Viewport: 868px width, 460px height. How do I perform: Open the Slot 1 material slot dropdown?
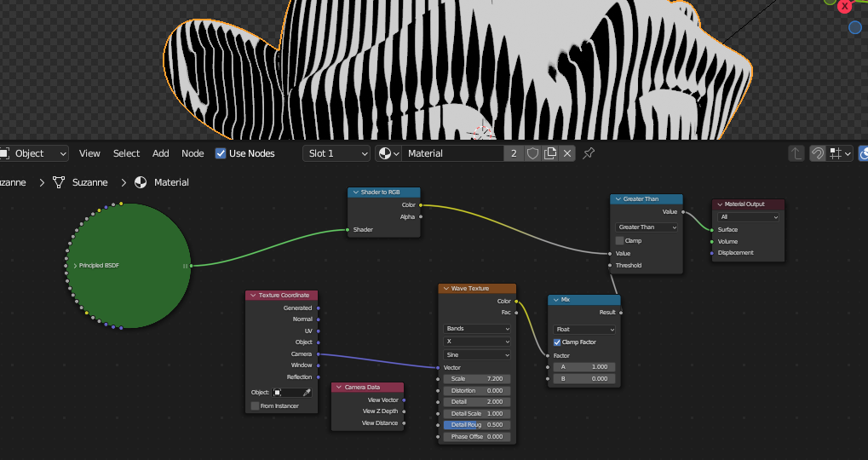336,153
